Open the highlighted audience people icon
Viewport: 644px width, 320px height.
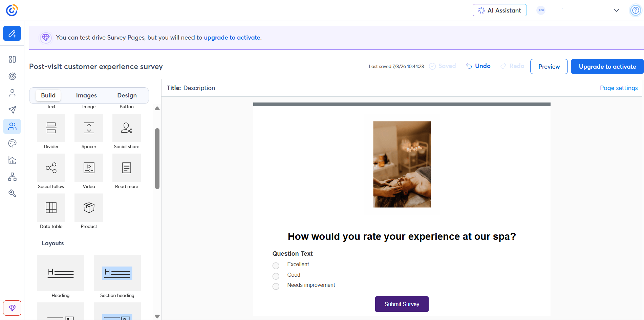pyautogui.click(x=12, y=126)
